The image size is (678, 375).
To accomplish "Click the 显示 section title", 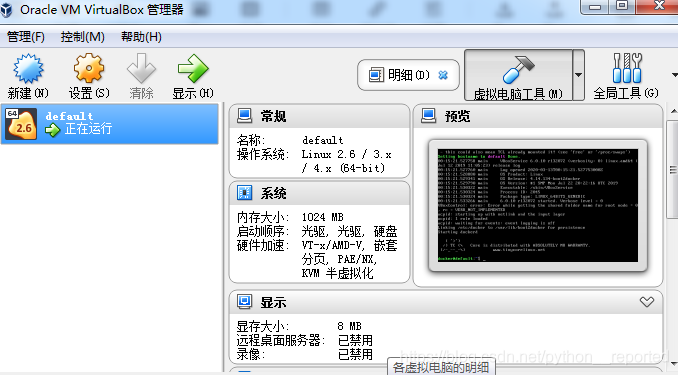I will 273,302.
